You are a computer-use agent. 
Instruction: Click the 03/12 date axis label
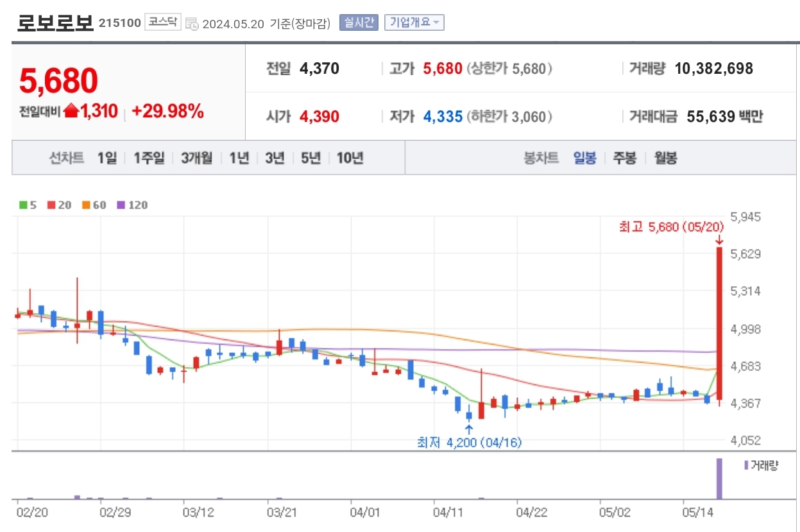[197, 513]
